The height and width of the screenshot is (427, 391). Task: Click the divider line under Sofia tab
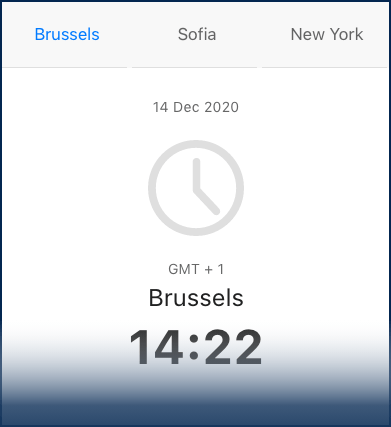(x=194, y=67)
